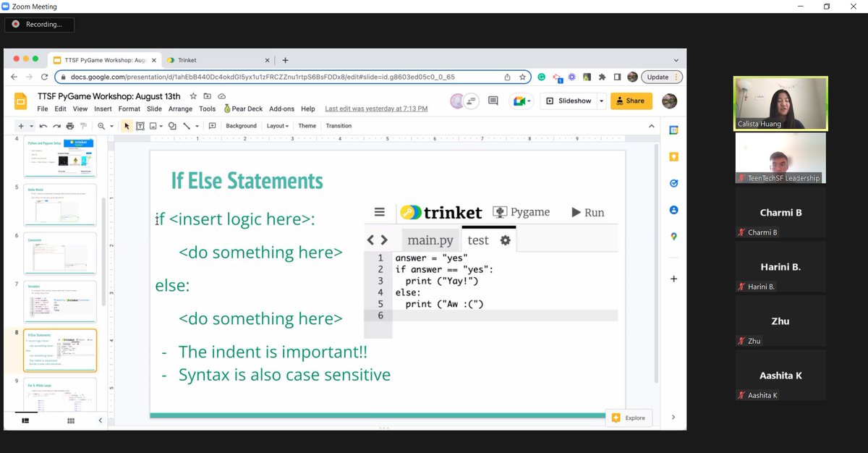Open the insert image dropdown
The width and height of the screenshot is (868, 453).
(x=162, y=126)
